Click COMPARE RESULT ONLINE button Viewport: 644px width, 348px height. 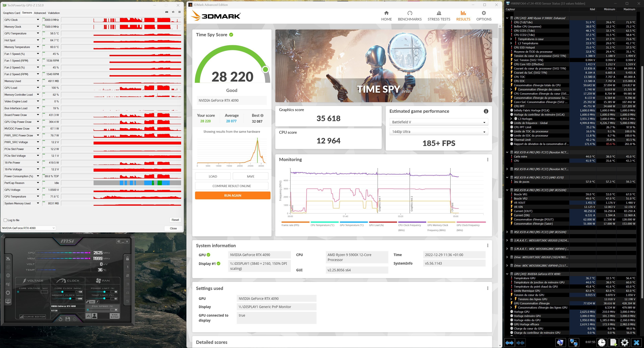click(231, 186)
